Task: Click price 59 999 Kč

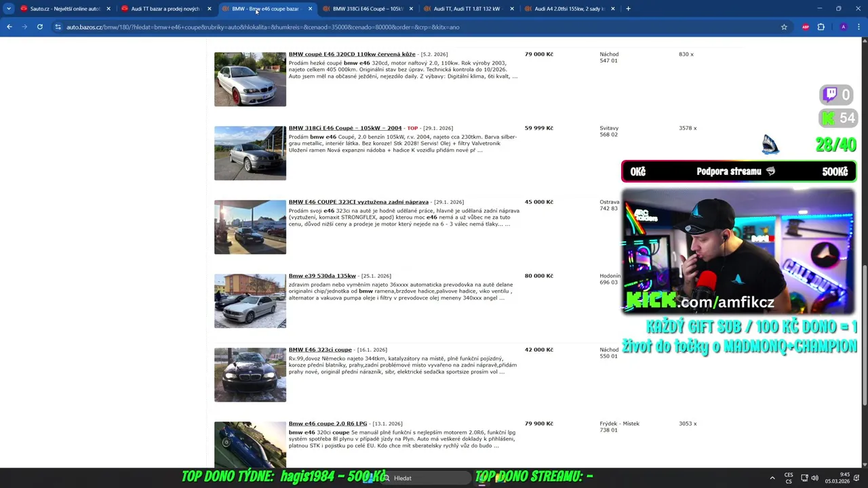Action: [x=539, y=128]
